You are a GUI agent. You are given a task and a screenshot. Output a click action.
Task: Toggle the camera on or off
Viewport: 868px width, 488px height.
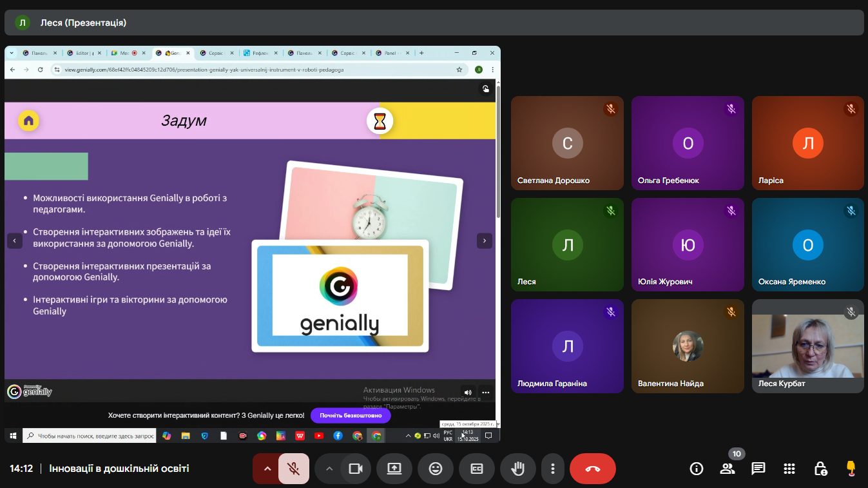point(356,469)
